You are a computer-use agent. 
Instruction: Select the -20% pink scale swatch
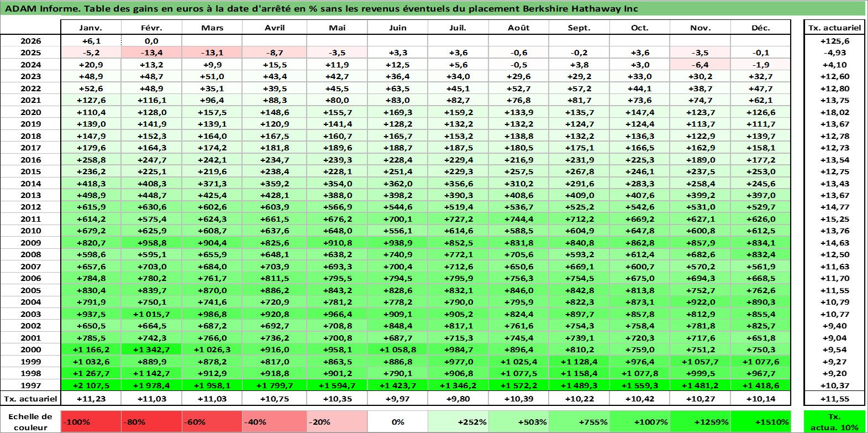tap(337, 421)
